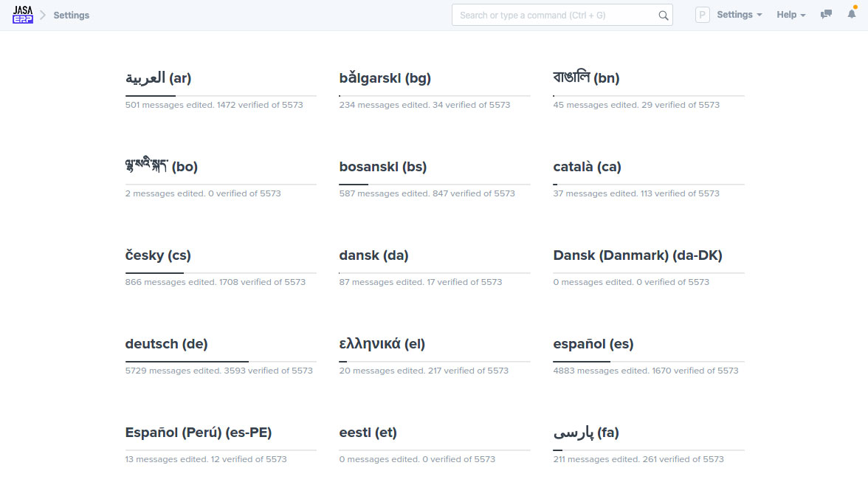The width and height of the screenshot is (868, 502).
Task: Click the JASA ERP logo icon
Action: [x=23, y=15]
